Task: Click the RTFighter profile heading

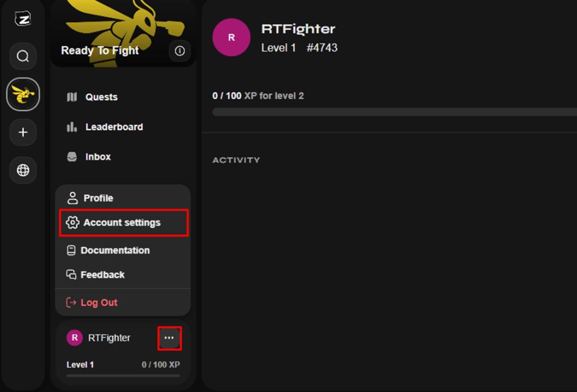Action: [299, 29]
